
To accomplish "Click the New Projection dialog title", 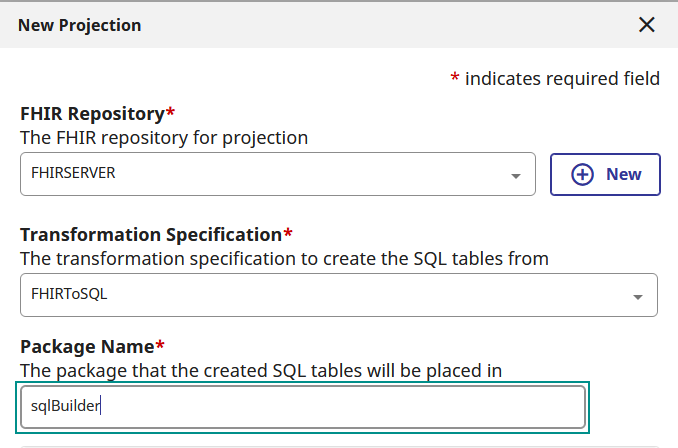I will (79, 25).
